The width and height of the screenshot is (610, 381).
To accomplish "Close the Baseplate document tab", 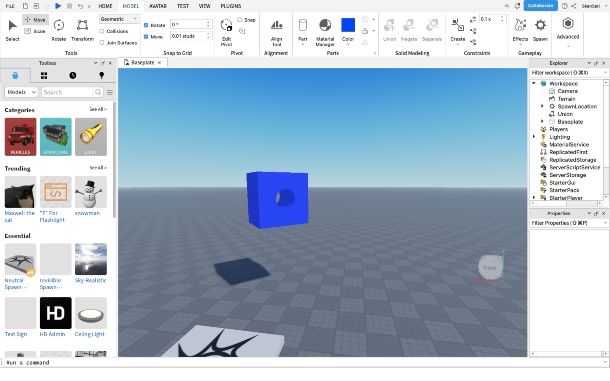I will pos(160,62).
